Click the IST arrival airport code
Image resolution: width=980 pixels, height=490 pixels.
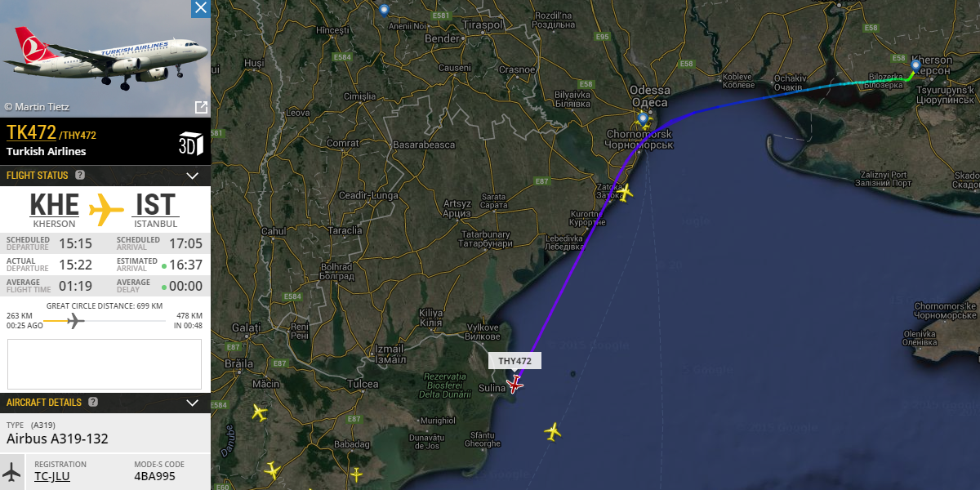[156, 204]
